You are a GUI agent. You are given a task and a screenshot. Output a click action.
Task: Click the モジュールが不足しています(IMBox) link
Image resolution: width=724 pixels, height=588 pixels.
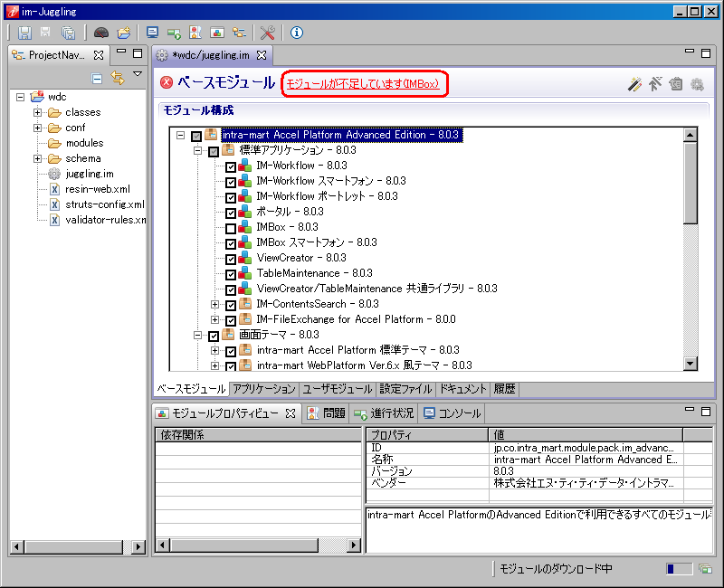(363, 84)
